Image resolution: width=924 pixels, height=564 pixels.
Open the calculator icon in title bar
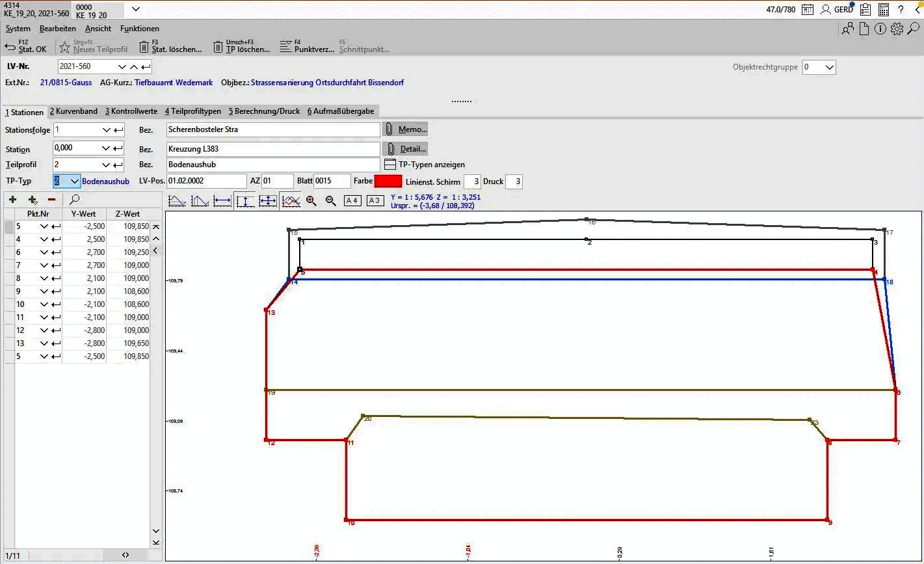(x=883, y=9)
